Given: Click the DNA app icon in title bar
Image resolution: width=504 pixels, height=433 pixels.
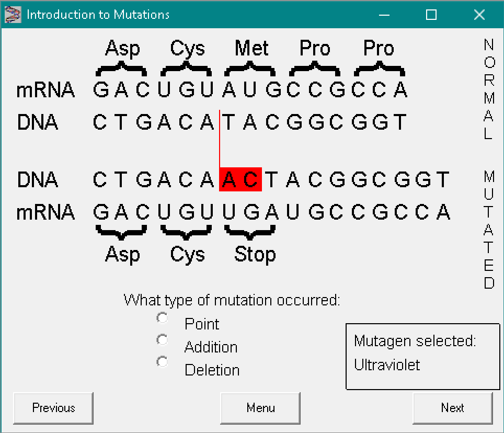Looking at the screenshot, I should [x=13, y=14].
